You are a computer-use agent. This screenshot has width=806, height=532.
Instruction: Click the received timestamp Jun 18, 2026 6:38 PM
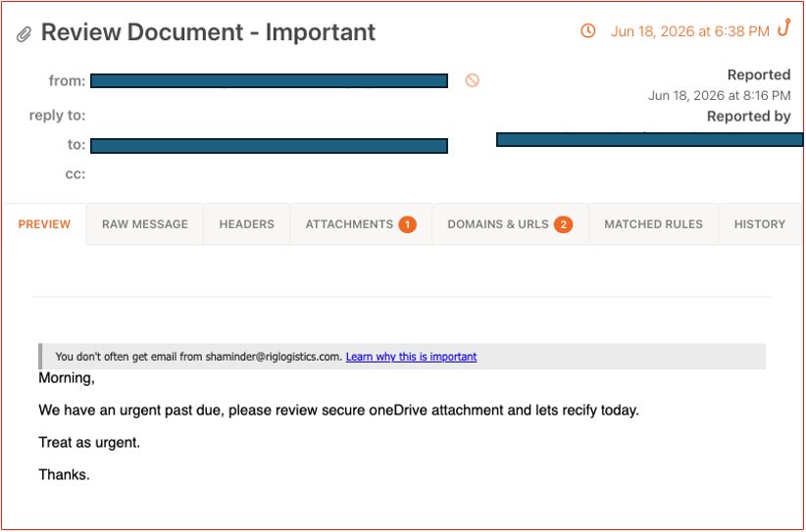tap(690, 31)
